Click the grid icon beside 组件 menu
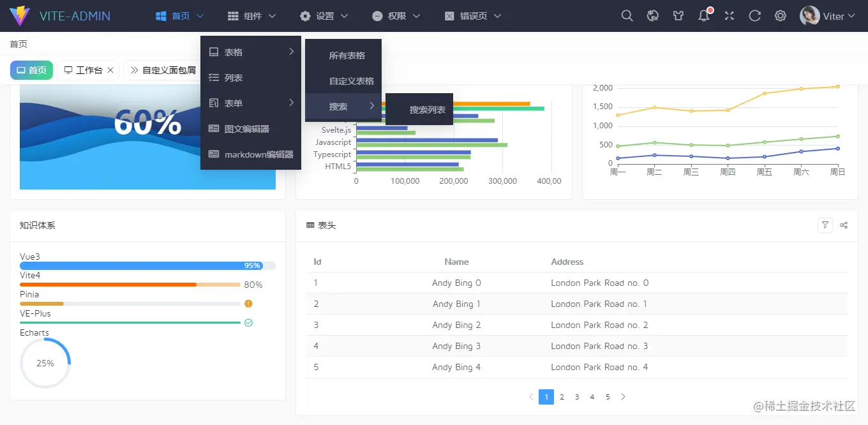 click(x=234, y=16)
